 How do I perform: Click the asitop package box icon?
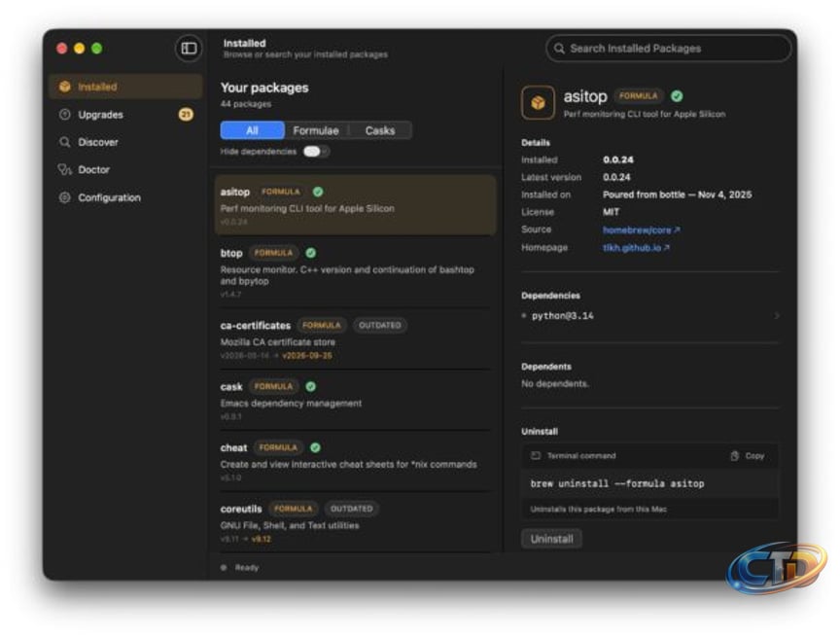click(538, 102)
